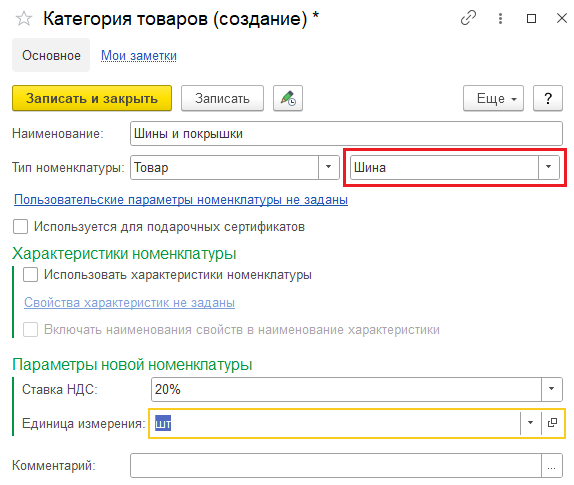Open the unit of measure item icon
The height and width of the screenshot is (485, 574).
552,423
